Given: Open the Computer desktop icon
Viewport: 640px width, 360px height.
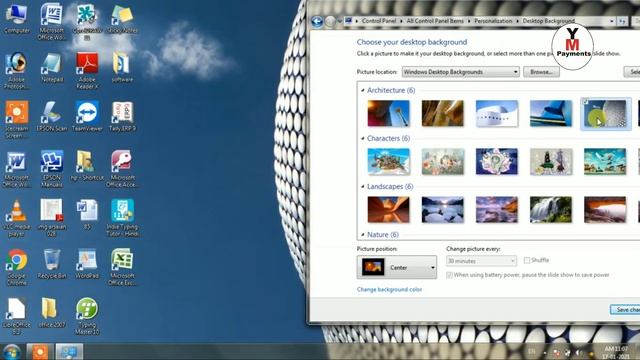Looking at the screenshot, I should (x=17, y=18).
